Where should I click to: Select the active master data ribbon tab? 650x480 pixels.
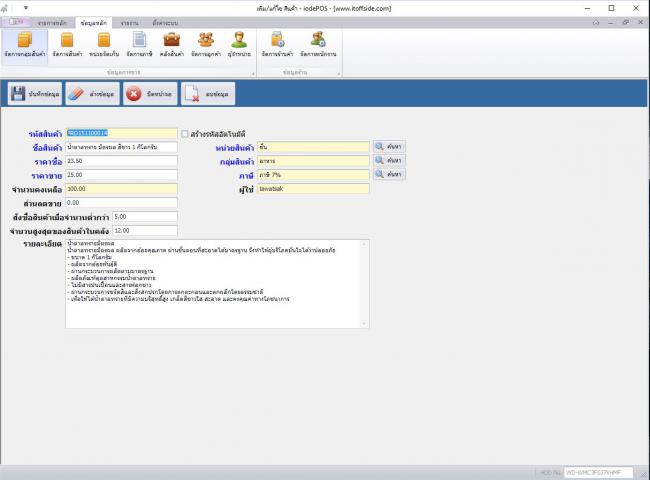point(94,23)
